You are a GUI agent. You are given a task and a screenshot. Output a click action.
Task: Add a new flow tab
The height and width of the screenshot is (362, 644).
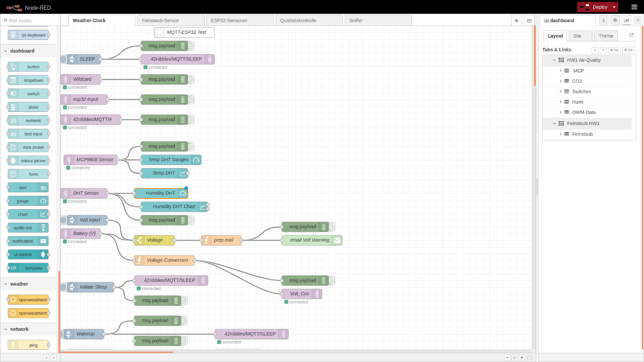click(x=516, y=20)
